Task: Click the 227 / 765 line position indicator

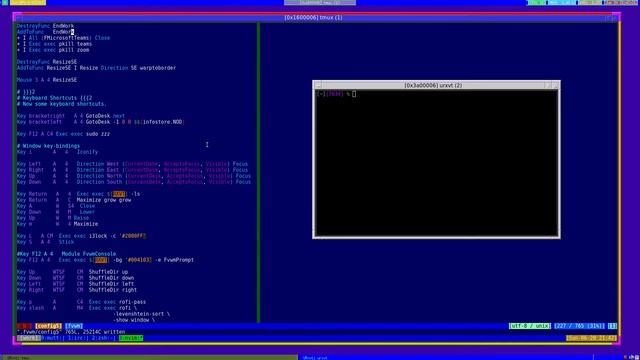Action: coord(579,326)
